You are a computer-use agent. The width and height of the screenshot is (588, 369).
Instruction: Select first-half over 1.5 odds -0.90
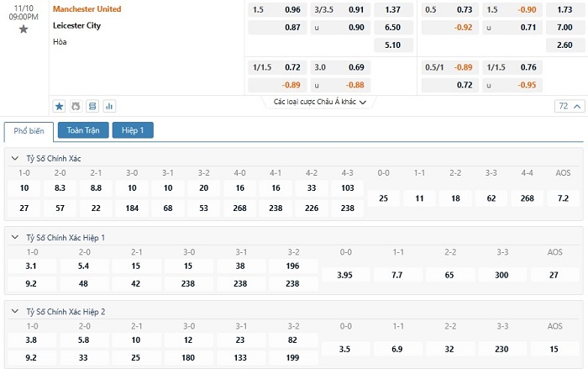(512, 10)
